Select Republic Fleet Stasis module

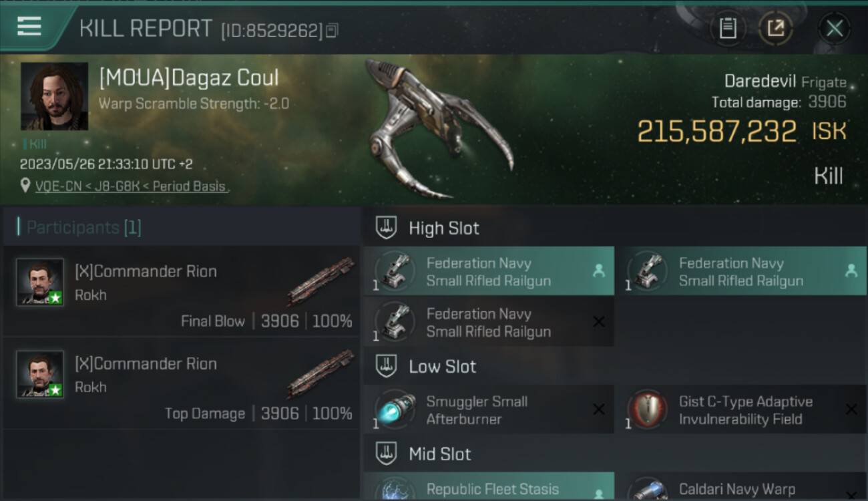[x=489, y=486]
